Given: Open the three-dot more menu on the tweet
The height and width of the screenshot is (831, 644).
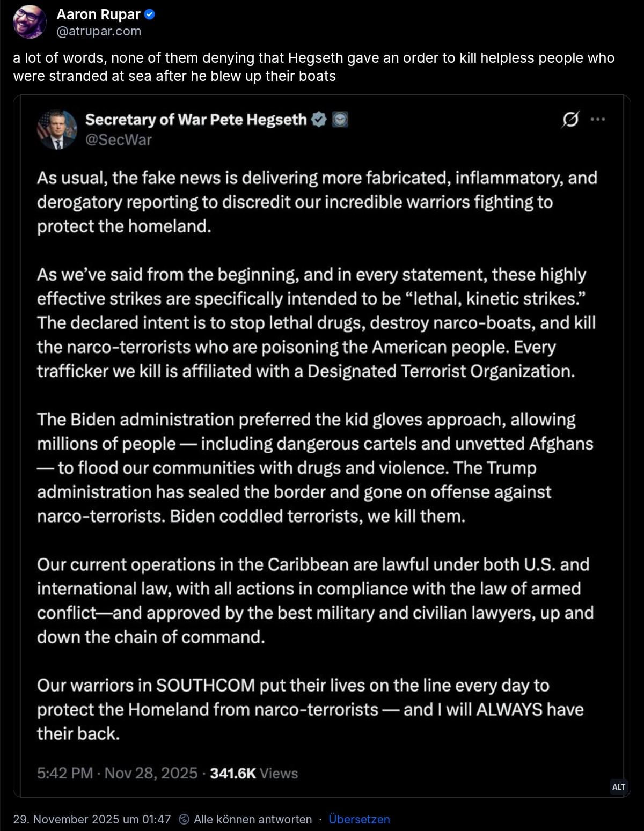Looking at the screenshot, I should 597,119.
